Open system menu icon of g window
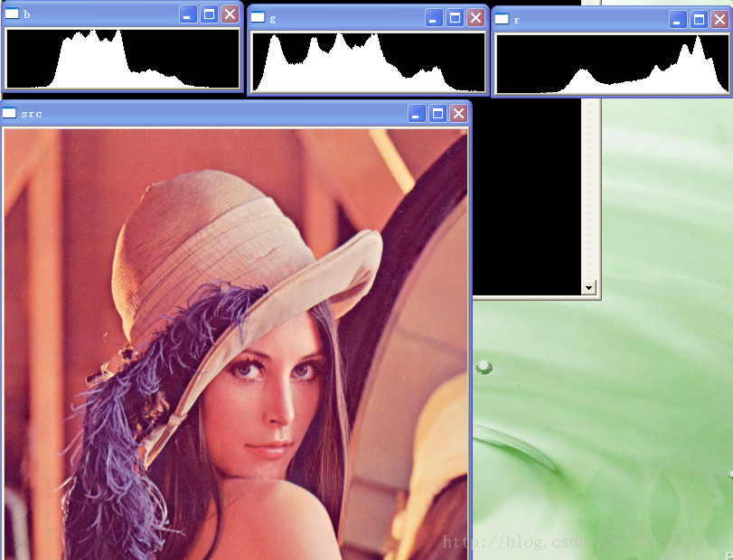Screen dimensions: 733x560 (x=258, y=17)
